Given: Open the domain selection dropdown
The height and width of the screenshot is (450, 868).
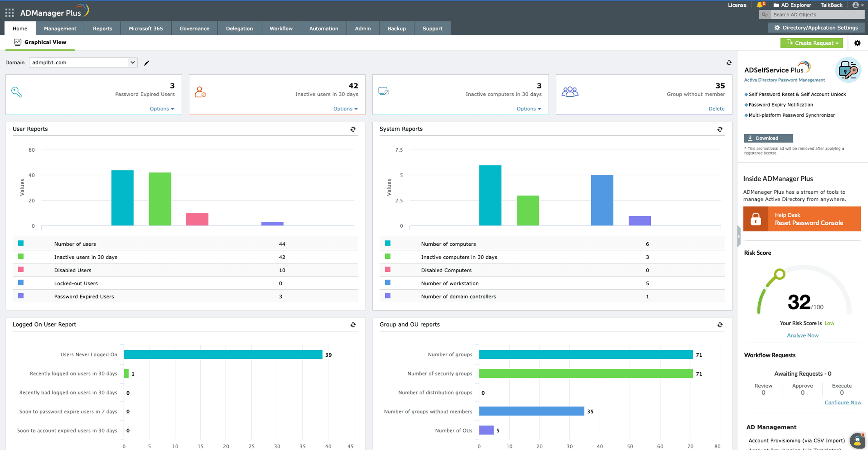Looking at the screenshot, I should 132,62.
